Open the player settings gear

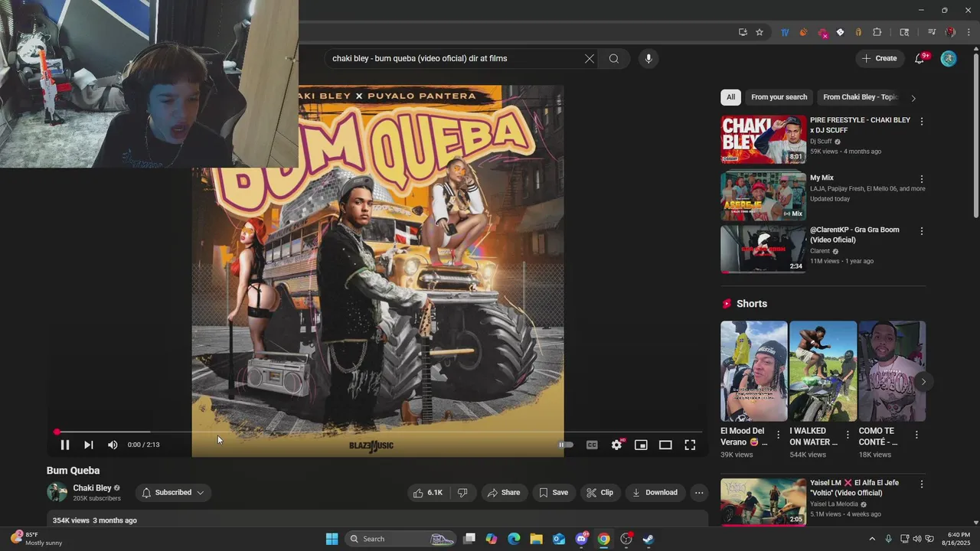pos(616,445)
